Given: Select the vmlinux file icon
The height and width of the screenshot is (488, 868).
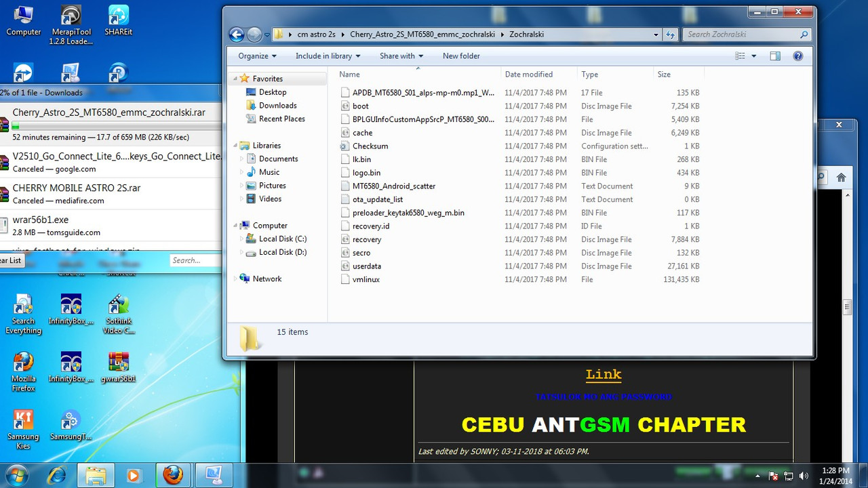Looking at the screenshot, I should pos(345,279).
